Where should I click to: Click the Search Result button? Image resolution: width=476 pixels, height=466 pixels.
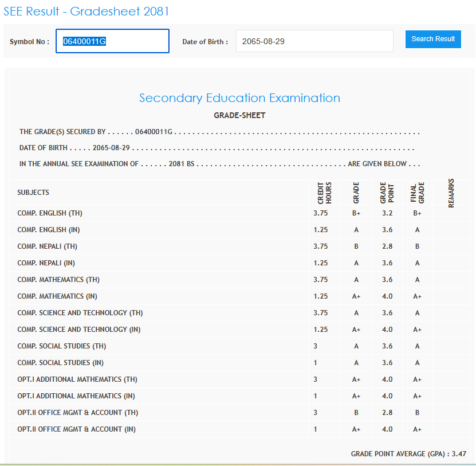pyautogui.click(x=433, y=39)
